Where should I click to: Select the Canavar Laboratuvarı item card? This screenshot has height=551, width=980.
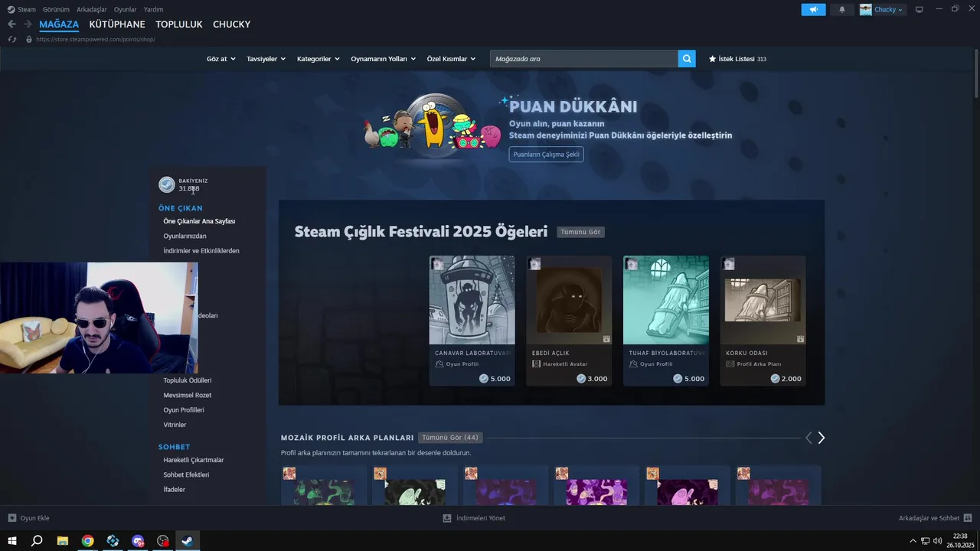[x=472, y=321]
